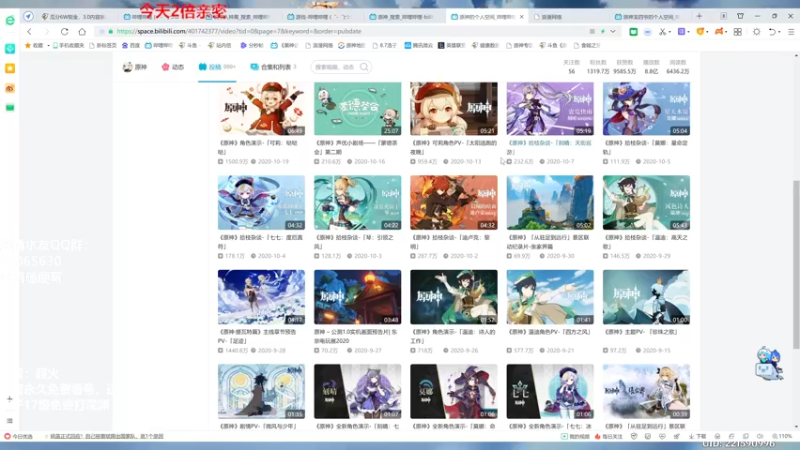Click the search magnifier in space search box
Image resolution: width=800 pixels, height=450 pixels.
coord(364,67)
